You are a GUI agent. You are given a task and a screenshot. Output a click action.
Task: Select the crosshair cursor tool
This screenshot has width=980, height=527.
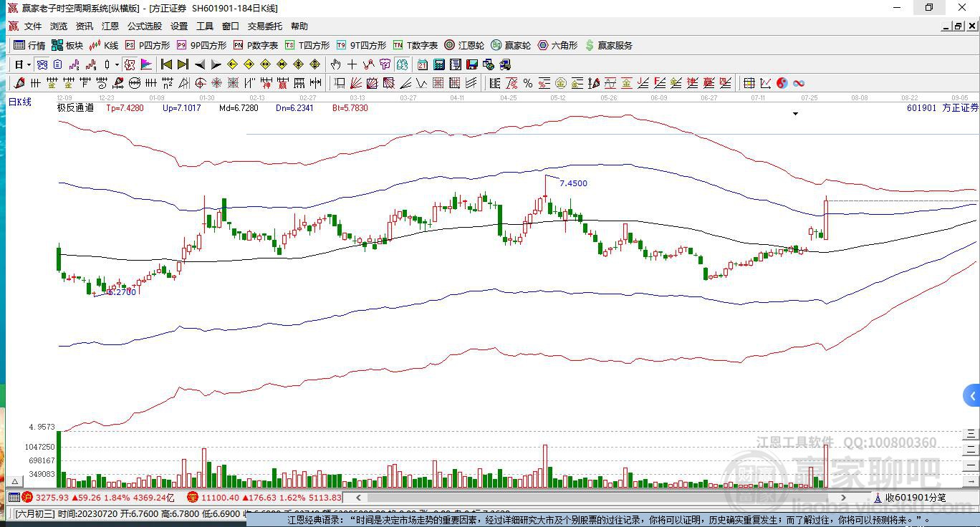[352, 64]
